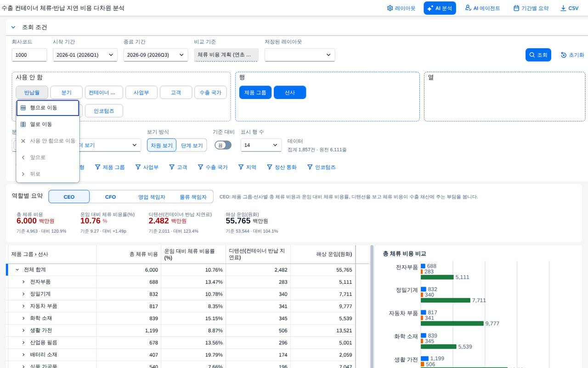Switch to the 물류 책임자 tab
Viewport: 588px width, 368px height.
pyautogui.click(x=193, y=197)
